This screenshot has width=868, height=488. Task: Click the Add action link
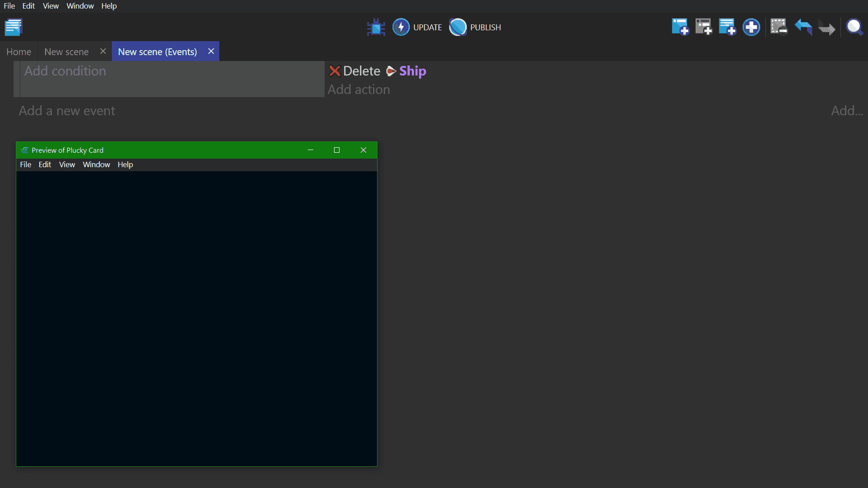click(x=359, y=89)
